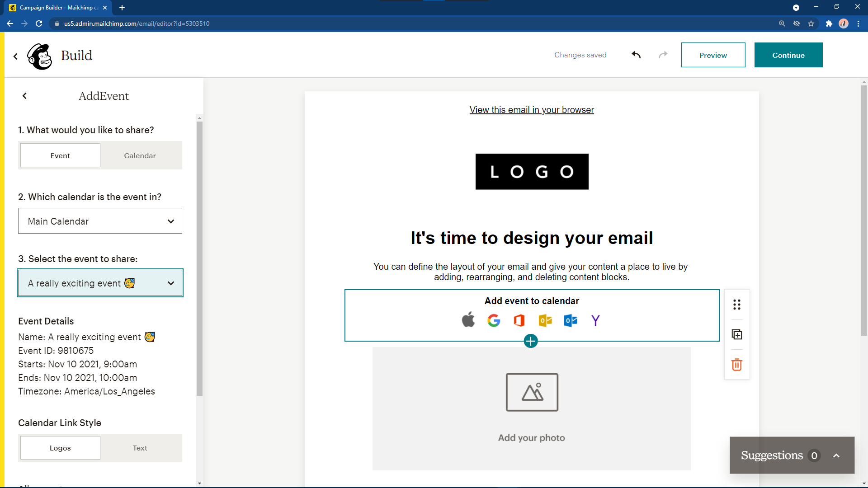This screenshot has height=488, width=868.
Task: Select the Google Calendar icon
Action: tap(494, 320)
